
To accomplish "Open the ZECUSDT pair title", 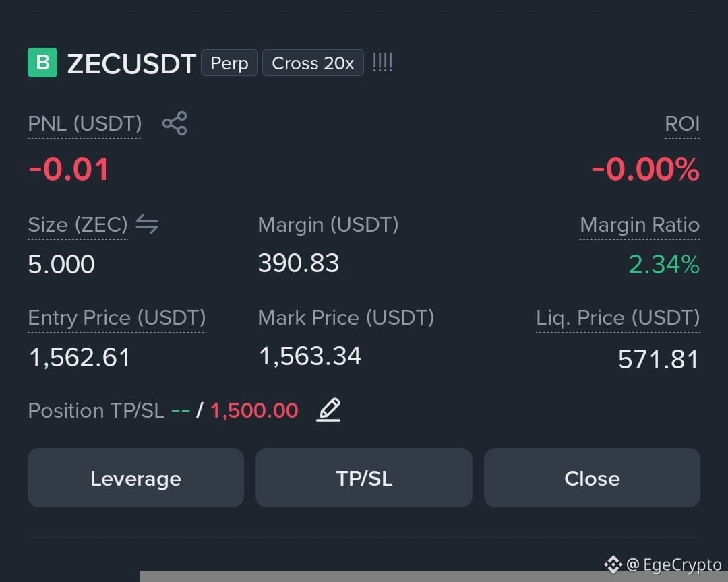I will (x=131, y=63).
